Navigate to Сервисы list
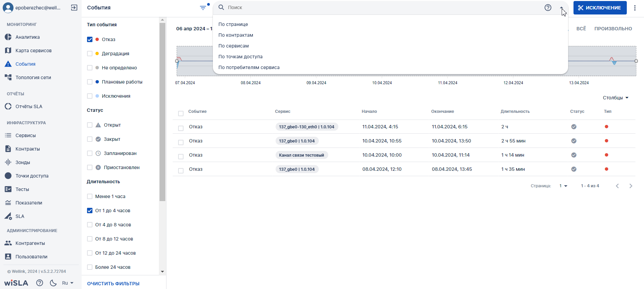This screenshot has height=289, width=644. [x=25, y=135]
